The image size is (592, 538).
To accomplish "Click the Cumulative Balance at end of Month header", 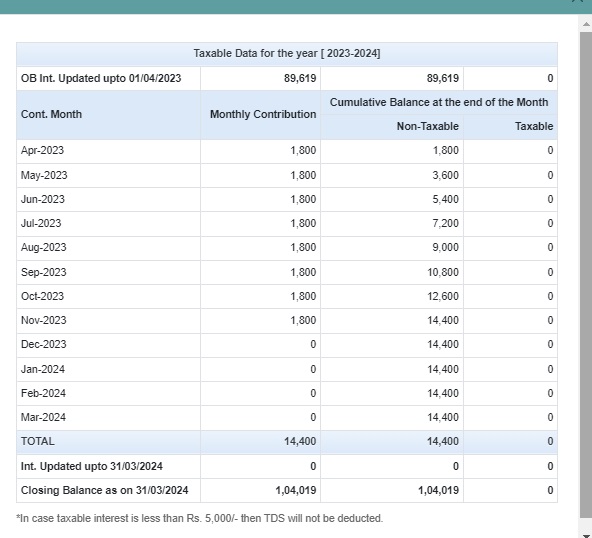I will tap(439, 103).
